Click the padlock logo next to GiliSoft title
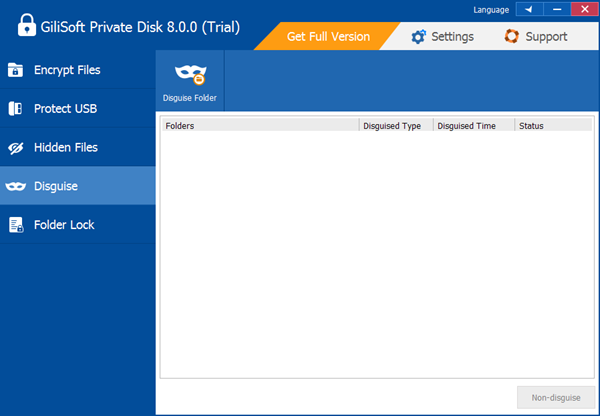 [27, 25]
